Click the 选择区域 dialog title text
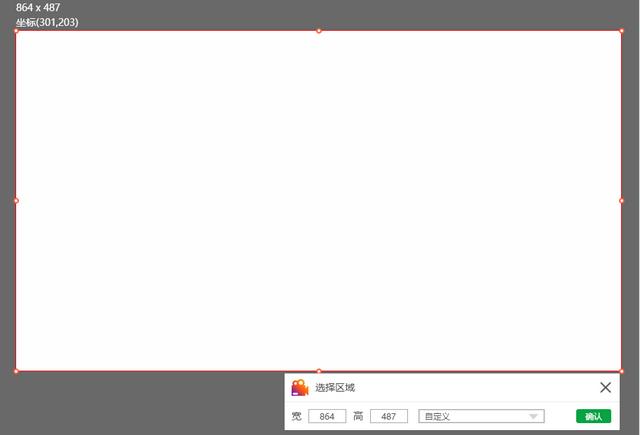Image resolution: width=640 pixels, height=435 pixels. (335, 388)
